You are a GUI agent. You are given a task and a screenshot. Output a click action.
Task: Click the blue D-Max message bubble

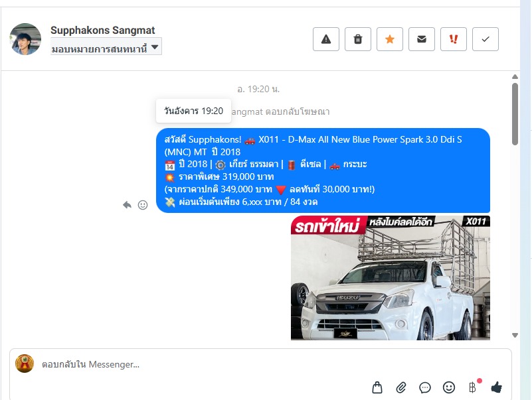click(x=323, y=170)
